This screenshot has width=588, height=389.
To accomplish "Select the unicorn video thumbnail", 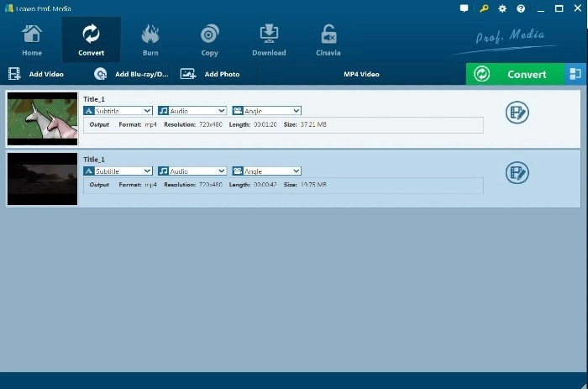I will pos(42,118).
